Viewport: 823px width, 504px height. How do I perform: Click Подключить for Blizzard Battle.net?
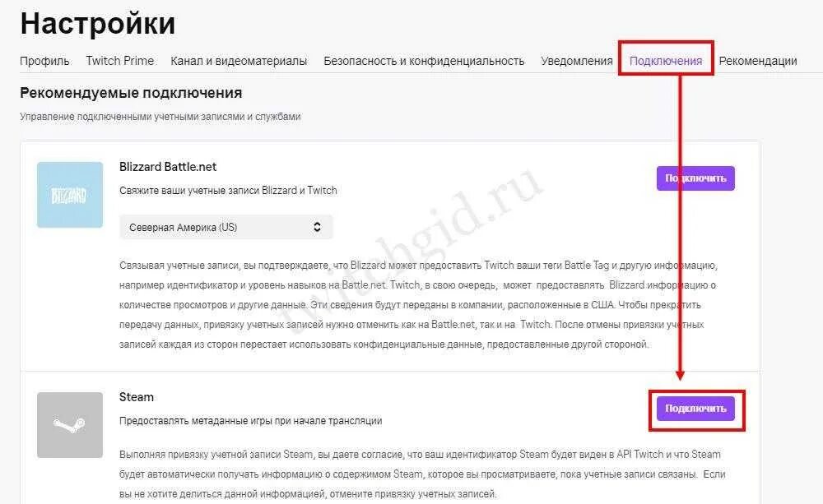click(x=695, y=178)
